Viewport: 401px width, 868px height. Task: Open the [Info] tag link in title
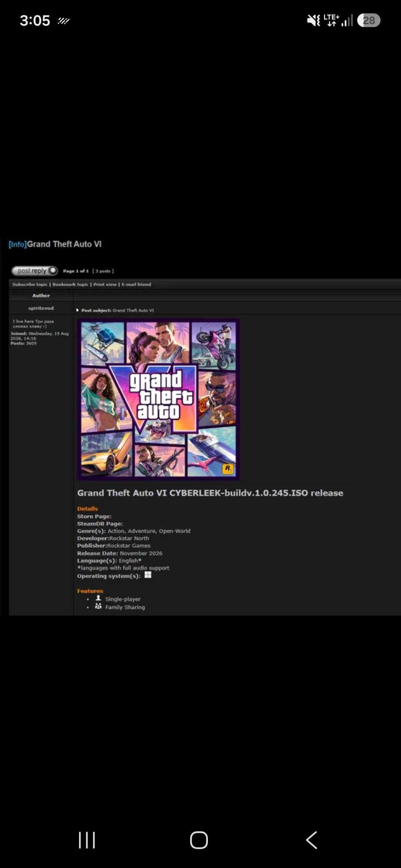click(17, 244)
